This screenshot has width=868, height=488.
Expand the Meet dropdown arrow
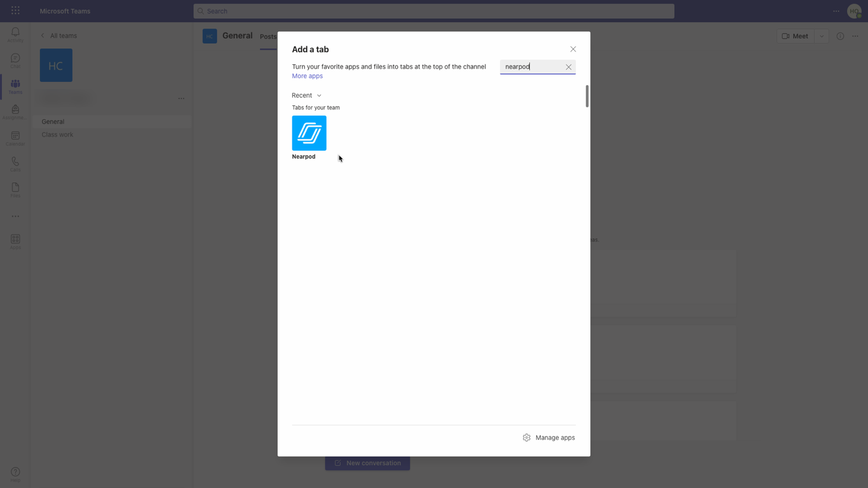click(x=822, y=36)
